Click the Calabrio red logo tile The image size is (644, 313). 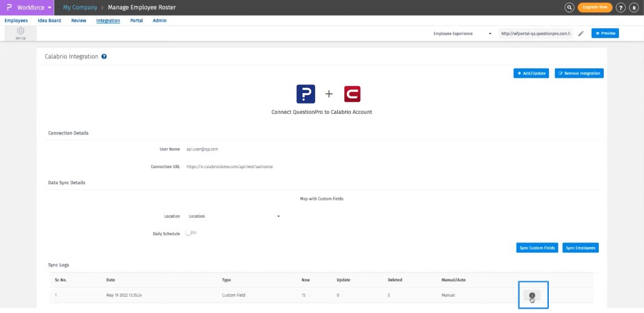click(352, 94)
